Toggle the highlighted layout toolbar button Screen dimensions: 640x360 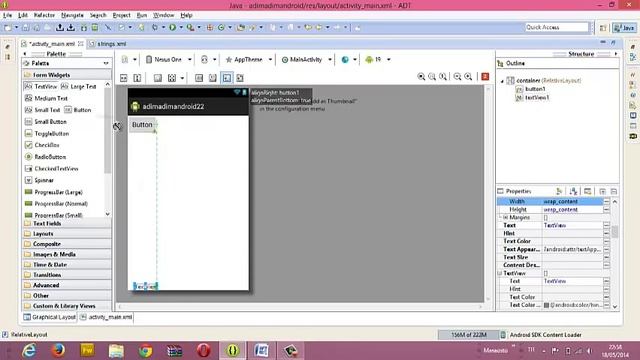(227, 78)
